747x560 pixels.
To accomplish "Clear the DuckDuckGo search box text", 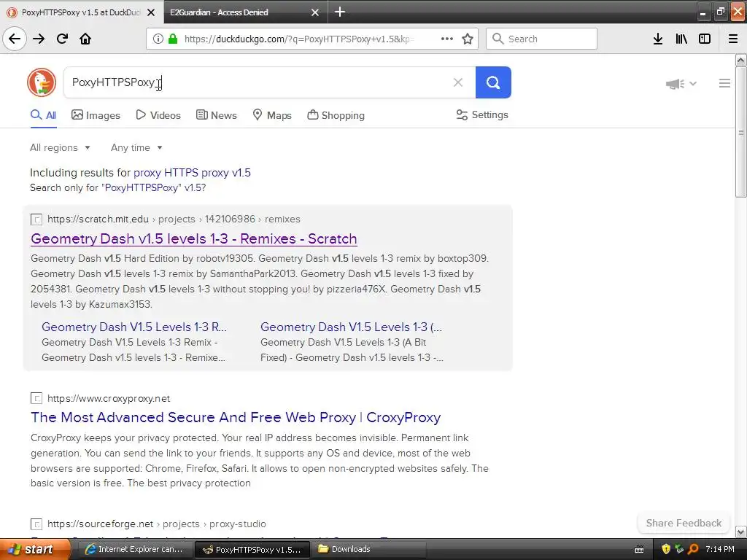I will tap(458, 82).
